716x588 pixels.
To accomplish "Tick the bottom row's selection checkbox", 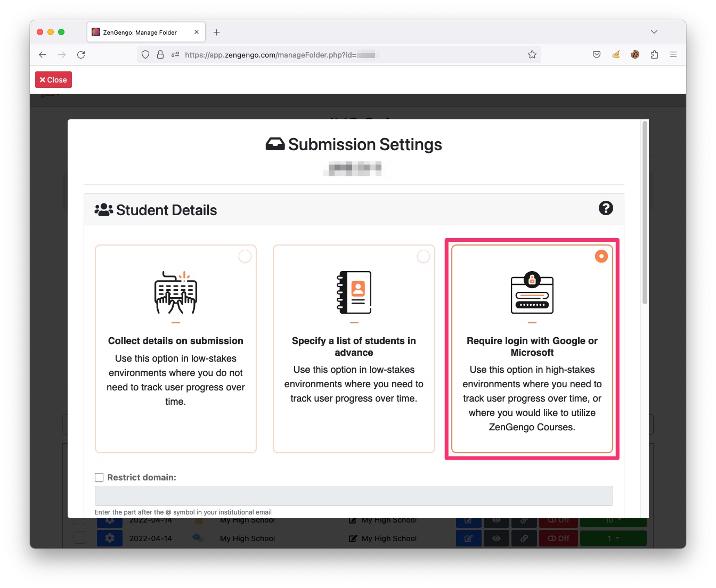I will pos(80,537).
